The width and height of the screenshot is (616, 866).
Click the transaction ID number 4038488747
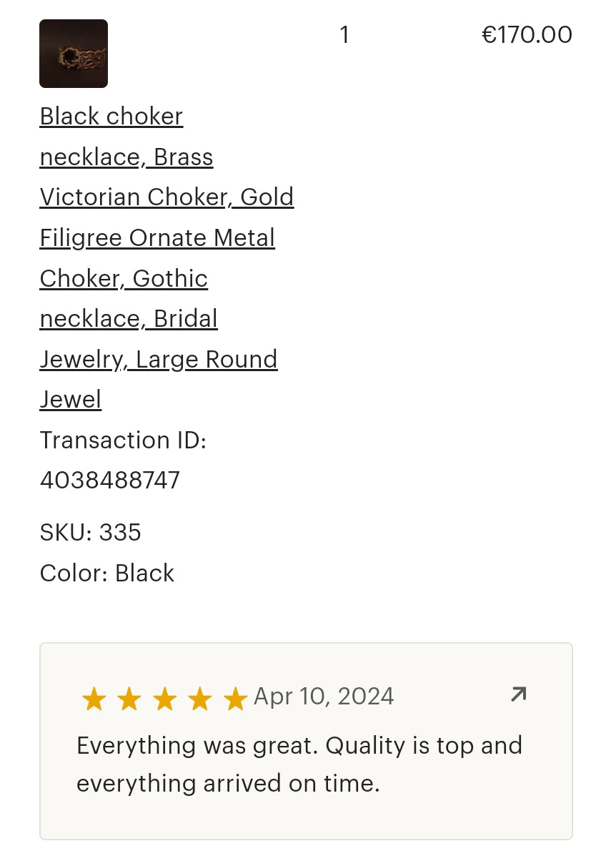[110, 480]
